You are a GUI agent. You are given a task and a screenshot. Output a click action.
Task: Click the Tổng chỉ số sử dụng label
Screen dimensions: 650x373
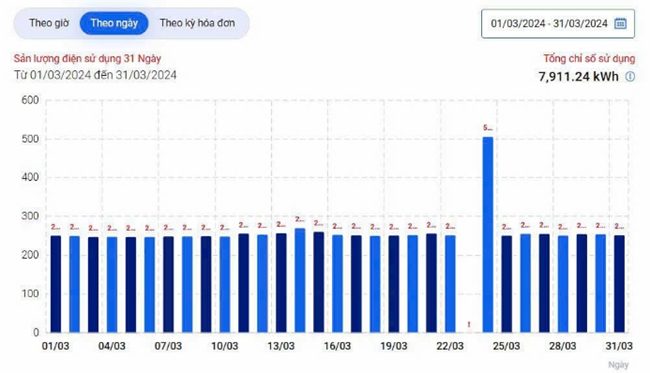click(589, 59)
